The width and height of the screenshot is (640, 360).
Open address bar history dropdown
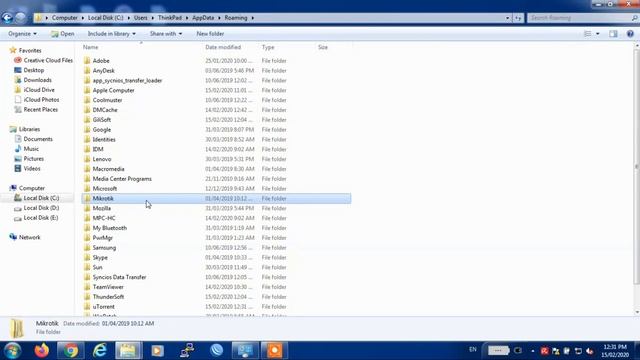[x=507, y=18]
